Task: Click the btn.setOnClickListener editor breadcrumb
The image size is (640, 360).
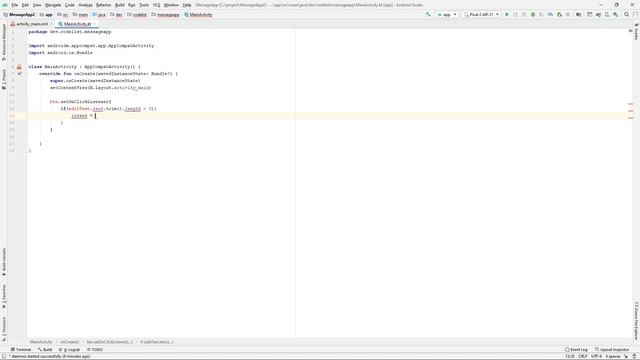Action: 109,342
